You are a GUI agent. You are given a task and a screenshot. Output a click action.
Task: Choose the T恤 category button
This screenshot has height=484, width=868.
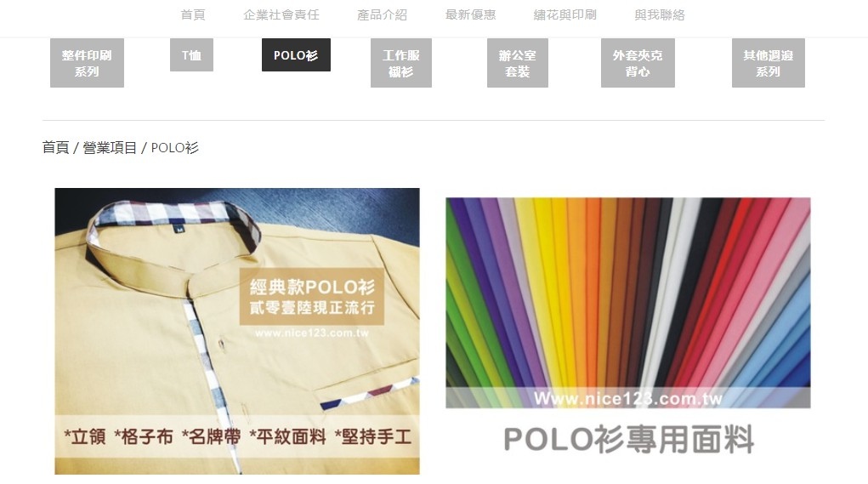click(x=191, y=54)
